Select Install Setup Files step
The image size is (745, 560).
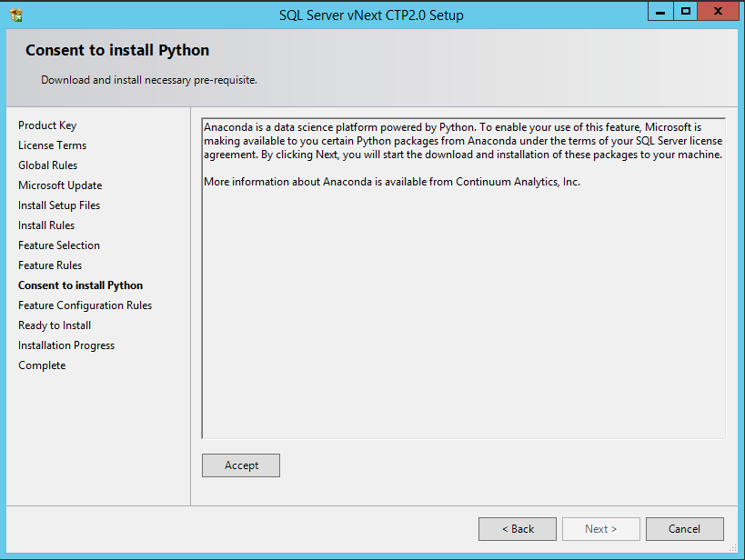pyautogui.click(x=59, y=205)
